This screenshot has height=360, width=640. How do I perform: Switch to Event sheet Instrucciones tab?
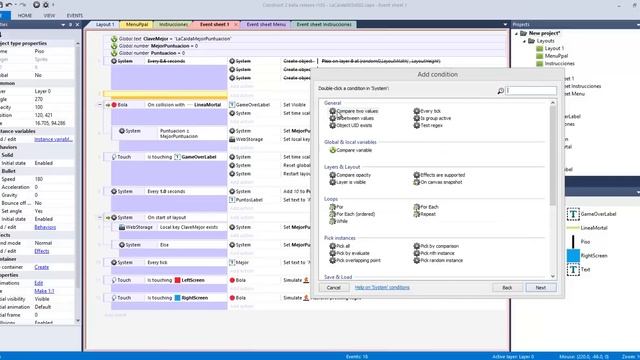pyautogui.click(x=324, y=24)
